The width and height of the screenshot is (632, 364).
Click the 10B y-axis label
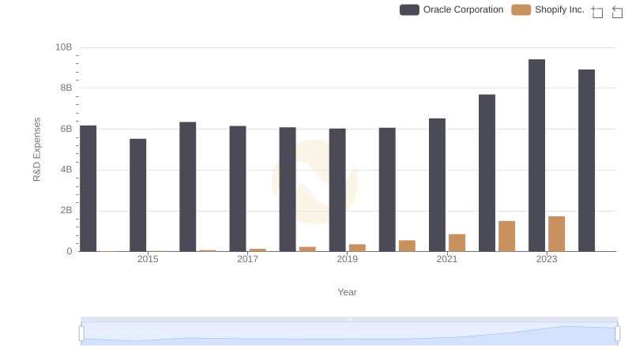point(64,47)
